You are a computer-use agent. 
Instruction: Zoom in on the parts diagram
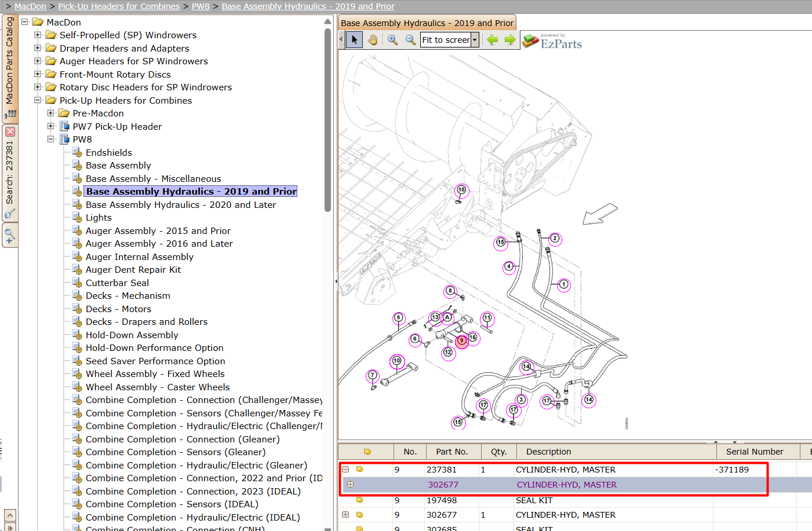tap(393, 40)
